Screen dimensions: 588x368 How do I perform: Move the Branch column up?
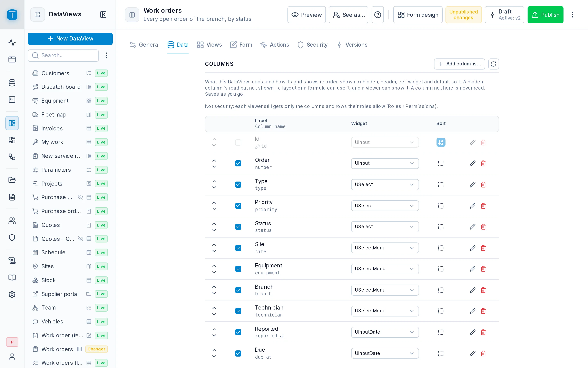coord(214,287)
